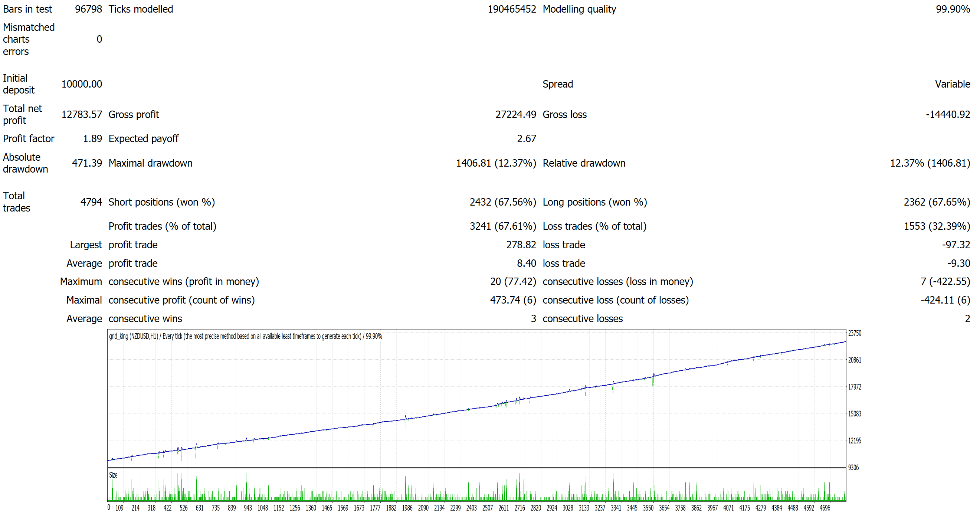Click the Short positions (won %) label
The height and width of the screenshot is (514, 980).
[162, 202]
